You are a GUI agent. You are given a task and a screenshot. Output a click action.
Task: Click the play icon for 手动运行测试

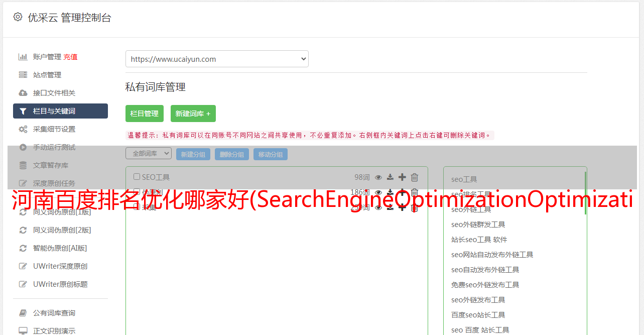(x=23, y=147)
